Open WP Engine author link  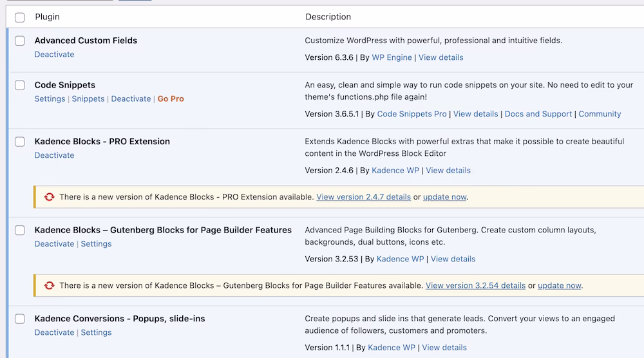(x=392, y=57)
